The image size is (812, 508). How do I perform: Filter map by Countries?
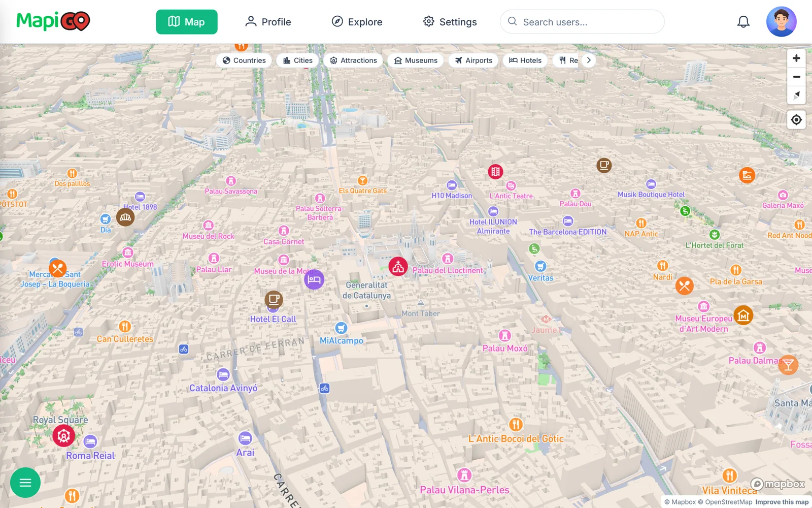coord(244,60)
